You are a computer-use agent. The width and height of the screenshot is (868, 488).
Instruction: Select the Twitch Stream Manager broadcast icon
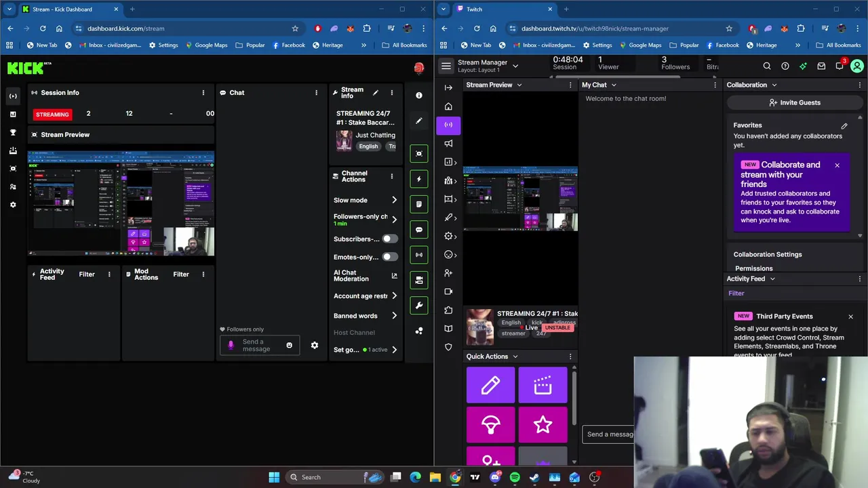[x=448, y=125]
